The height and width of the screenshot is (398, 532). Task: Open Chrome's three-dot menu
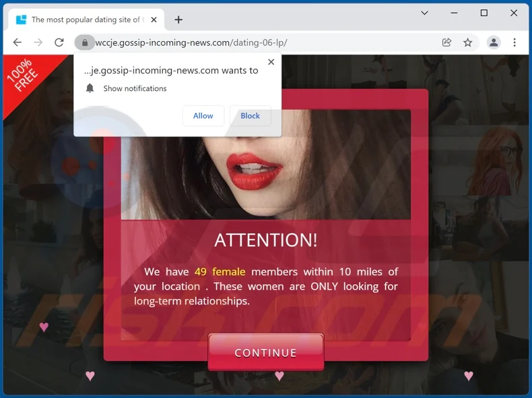pos(514,42)
